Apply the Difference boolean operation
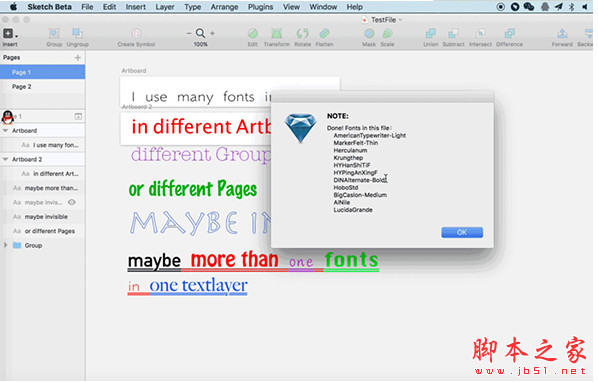This screenshot has height=382, width=598. 509,34
